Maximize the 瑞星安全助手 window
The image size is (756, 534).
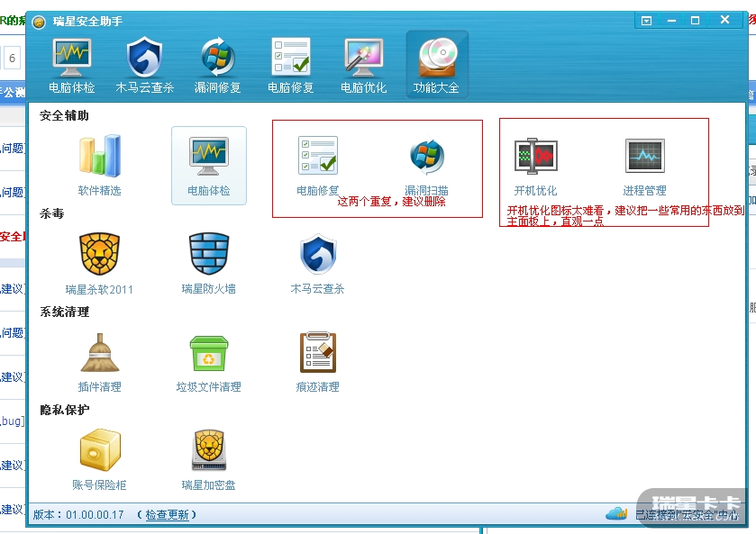[695, 21]
